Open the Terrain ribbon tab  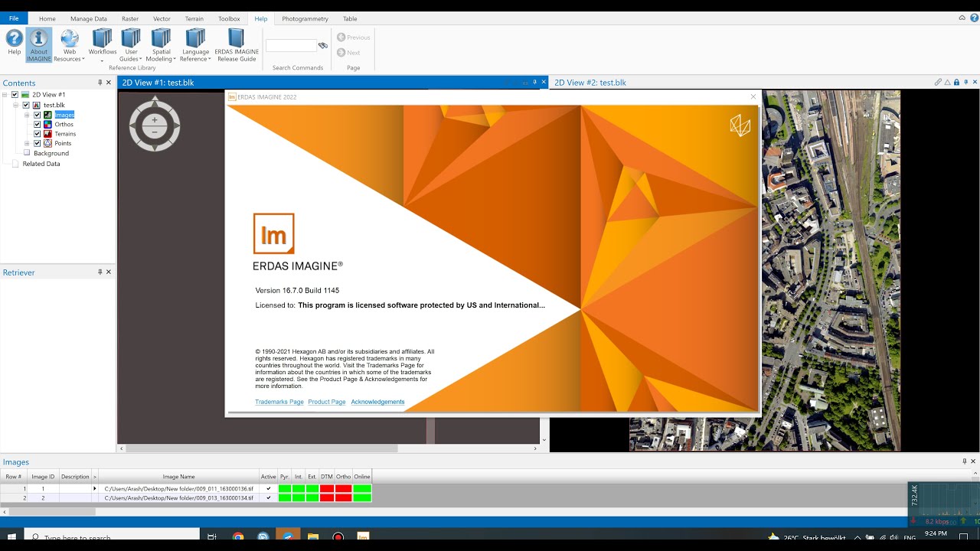194,18
